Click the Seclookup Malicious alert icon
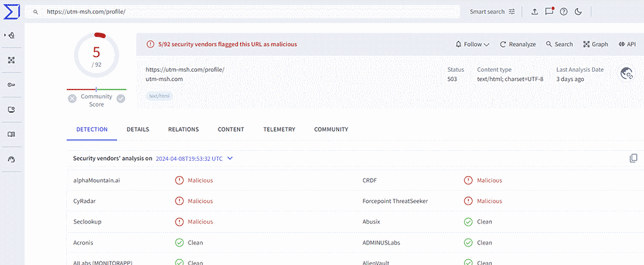Screen dimensions: 644x265 click(x=179, y=222)
